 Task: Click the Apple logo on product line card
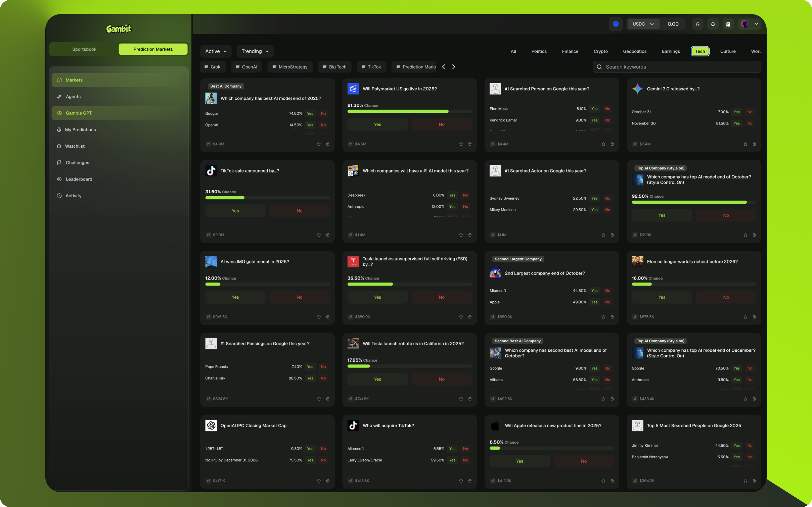pyautogui.click(x=495, y=425)
